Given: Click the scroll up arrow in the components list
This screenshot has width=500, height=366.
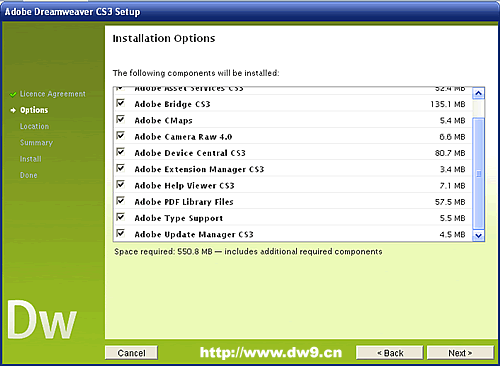Looking at the screenshot, I should click(x=478, y=93).
